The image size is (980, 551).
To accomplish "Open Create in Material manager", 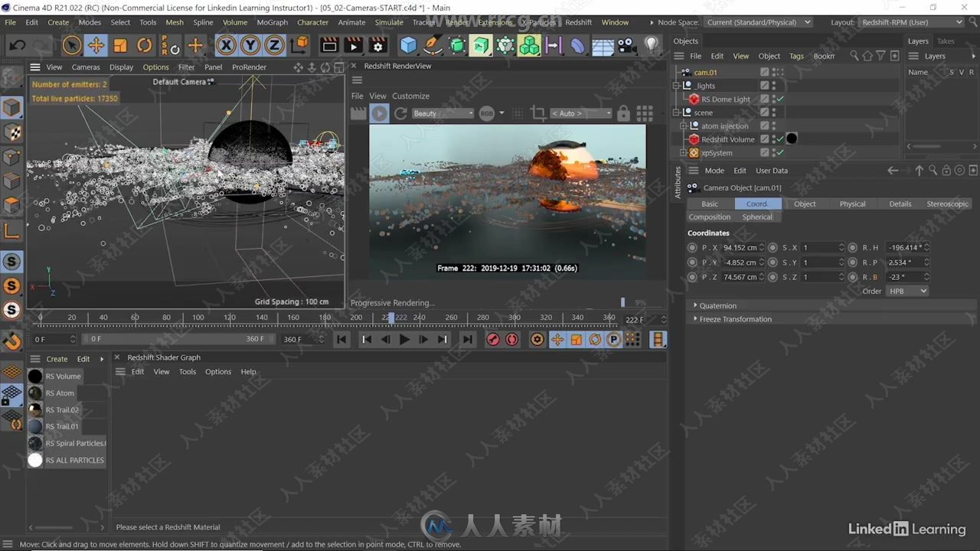I will click(x=57, y=359).
